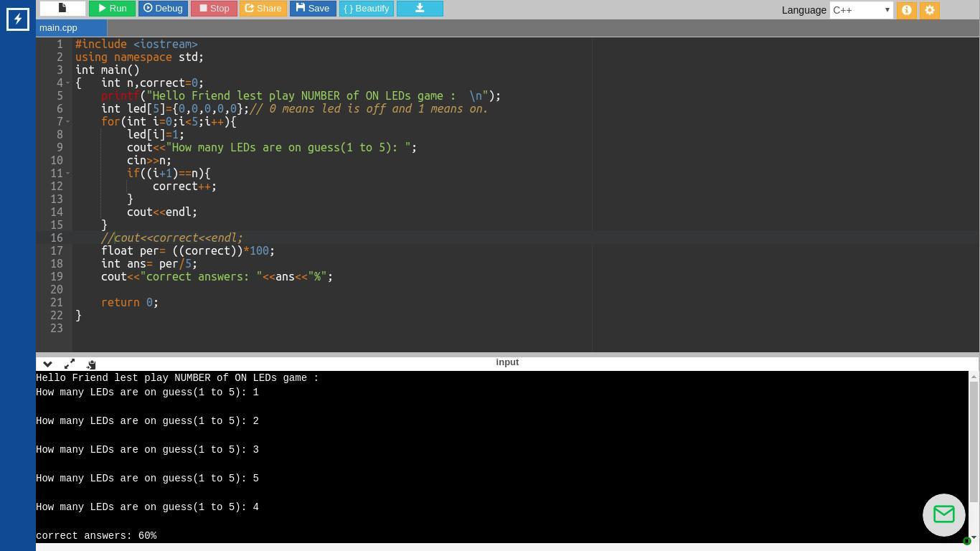Click the OnlineGDB lightning logo
The height and width of the screenshot is (551, 980).
(x=18, y=19)
